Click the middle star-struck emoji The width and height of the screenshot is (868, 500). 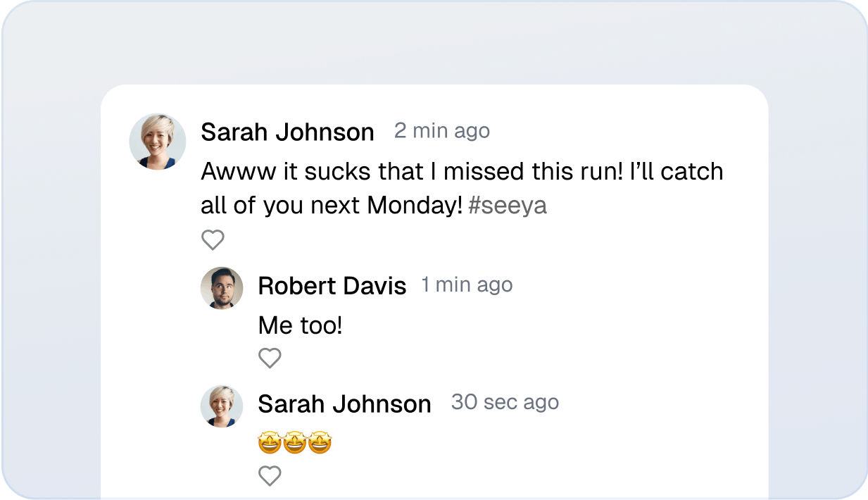tap(295, 444)
